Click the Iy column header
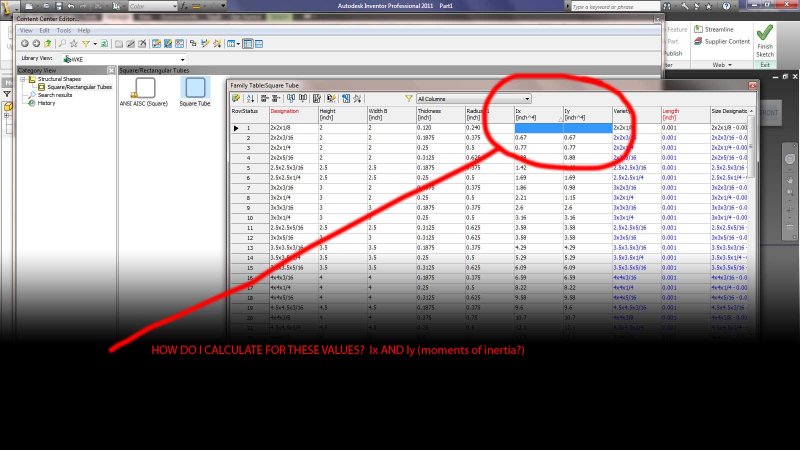The height and width of the screenshot is (450, 800). click(587, 114)
